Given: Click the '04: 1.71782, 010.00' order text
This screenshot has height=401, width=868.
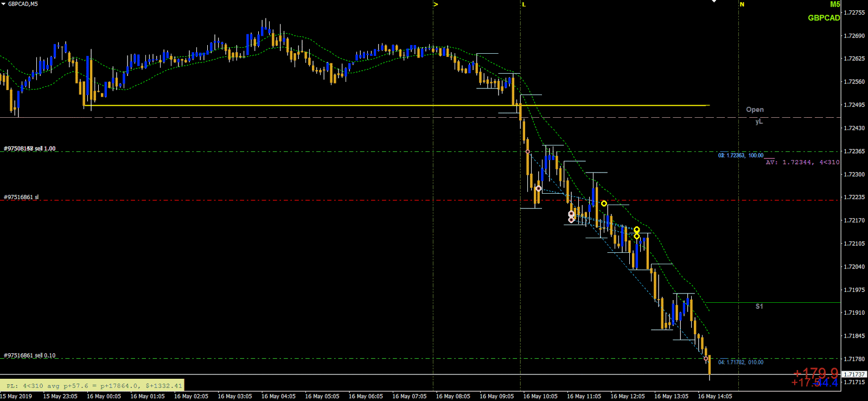Looking at the screenshot, I should pos(741,362).
